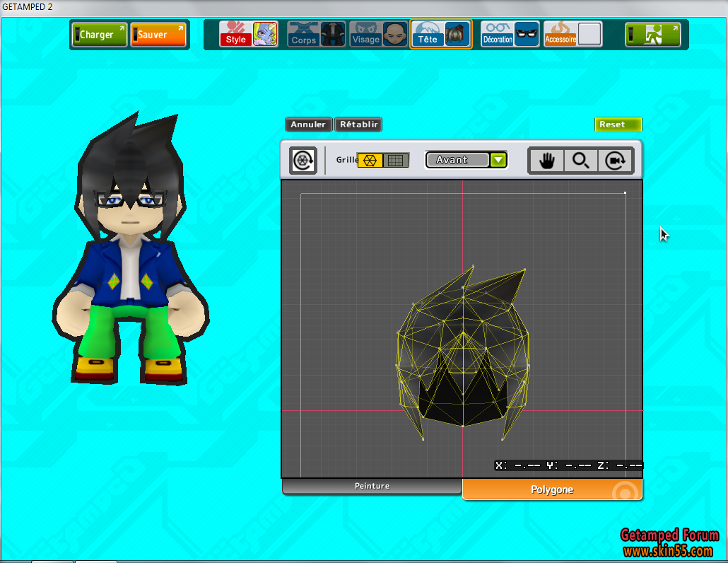Switch to the Tête head category
This screenshot has height=563, width=728.
tap(428, 34)
